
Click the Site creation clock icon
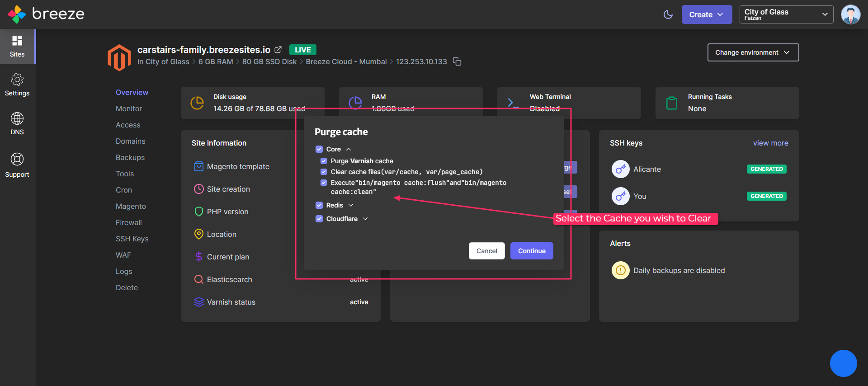coord(198,189)
